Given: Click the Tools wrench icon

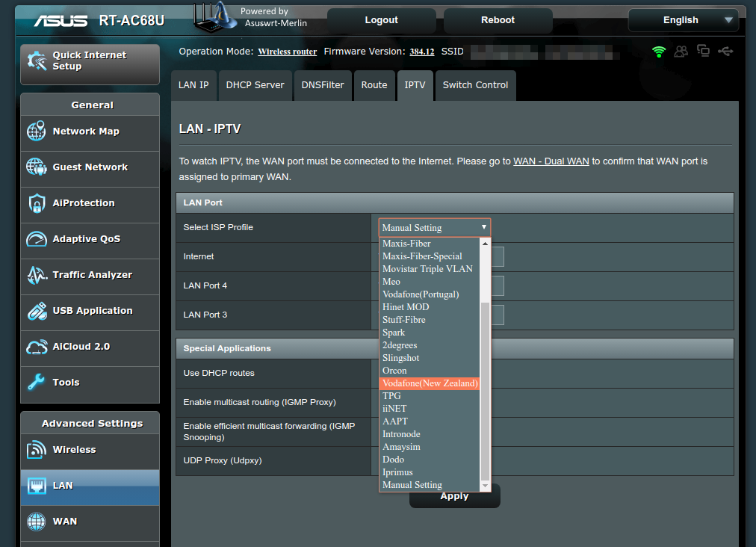Looking at the screenshot, I should [36, 382].
